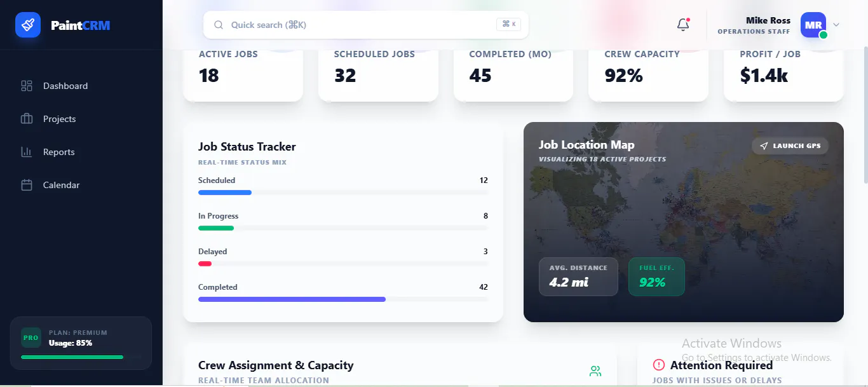Click the Attention Required alert icon
The image size is (868, 387).
(x=659, y=365)
